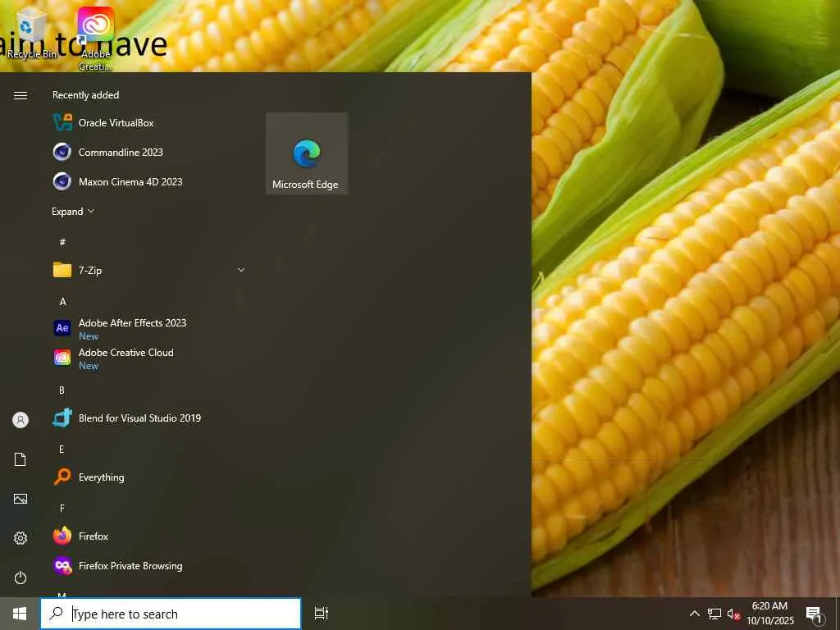Open Oracle VirtualBox from recently added
840x630 pixels.
tap(149, 123)
